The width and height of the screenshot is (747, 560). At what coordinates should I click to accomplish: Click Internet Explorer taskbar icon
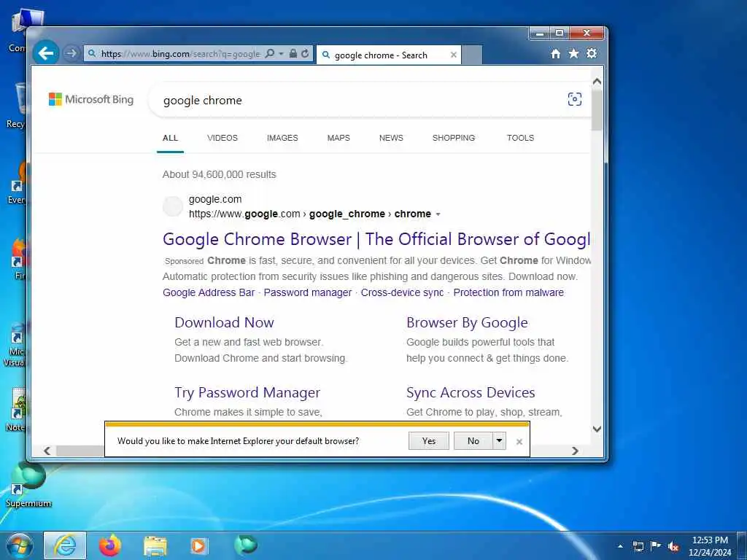[x=65, y=545]
